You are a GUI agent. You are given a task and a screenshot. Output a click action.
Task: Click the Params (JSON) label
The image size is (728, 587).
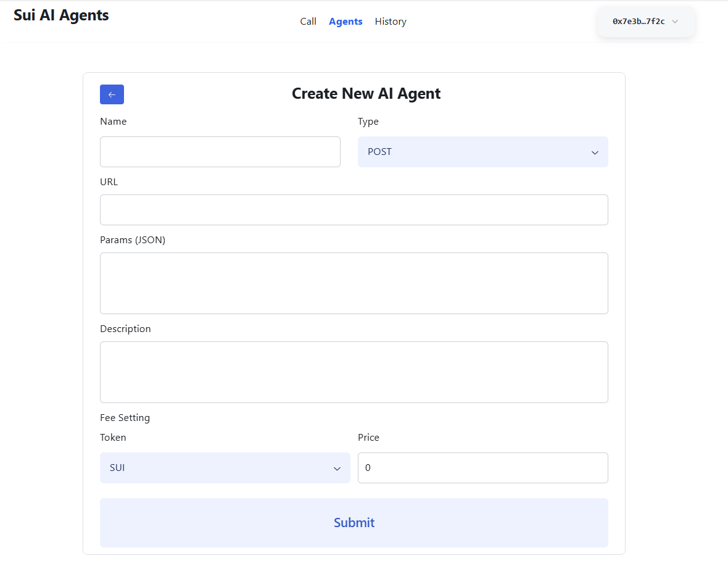(x=133, y=240)
